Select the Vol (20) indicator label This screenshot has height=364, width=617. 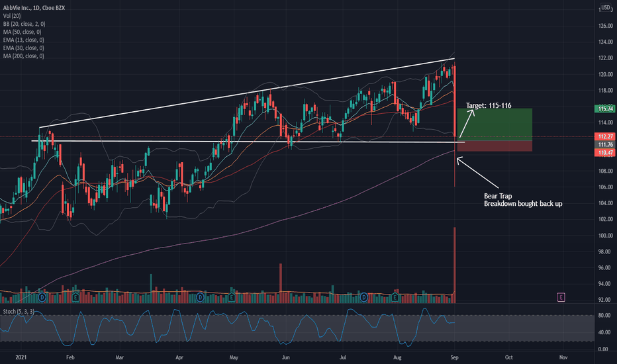(x=12, y=16)
